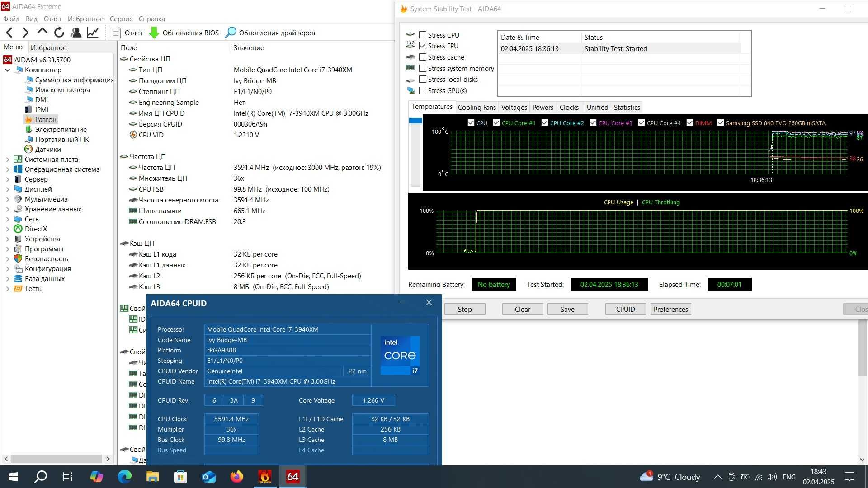Switch to Voltages tab
Viewport: 868px width, 488px height.
pyautogui.click(x=514, y=107)
